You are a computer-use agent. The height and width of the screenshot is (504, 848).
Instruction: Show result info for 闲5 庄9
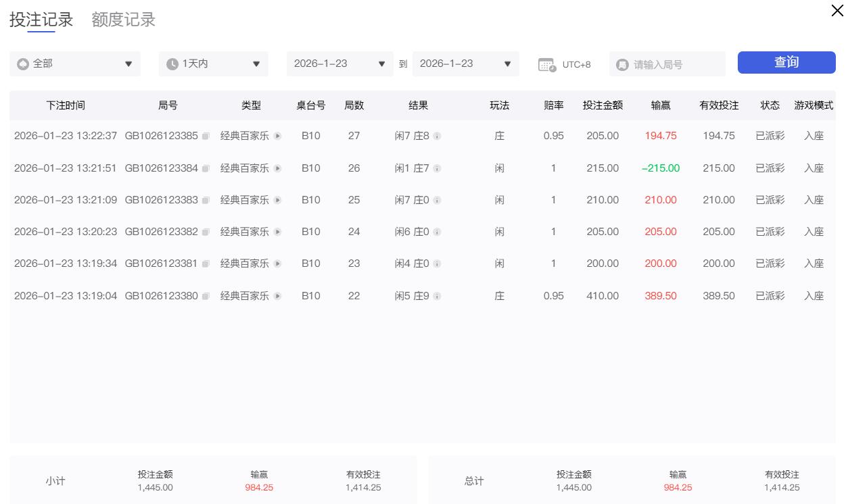(x=437, y=297)
